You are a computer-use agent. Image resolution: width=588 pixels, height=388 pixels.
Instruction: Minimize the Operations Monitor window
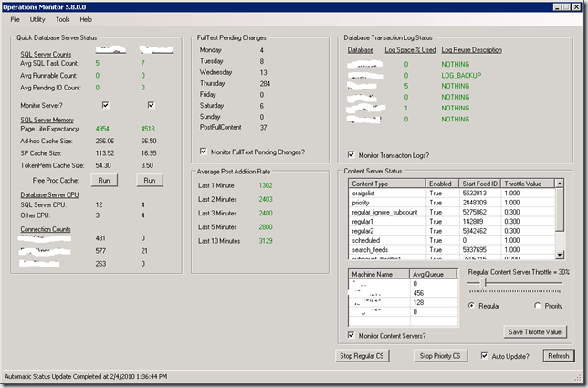pos(558,6)
